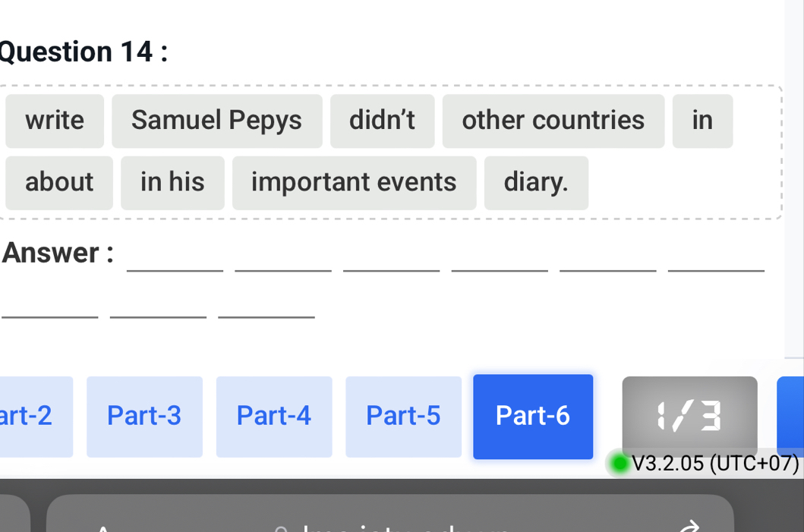804x532 pixels.
Task: Switch to the Part-5 tab
Action: click(x=403, y=417)
